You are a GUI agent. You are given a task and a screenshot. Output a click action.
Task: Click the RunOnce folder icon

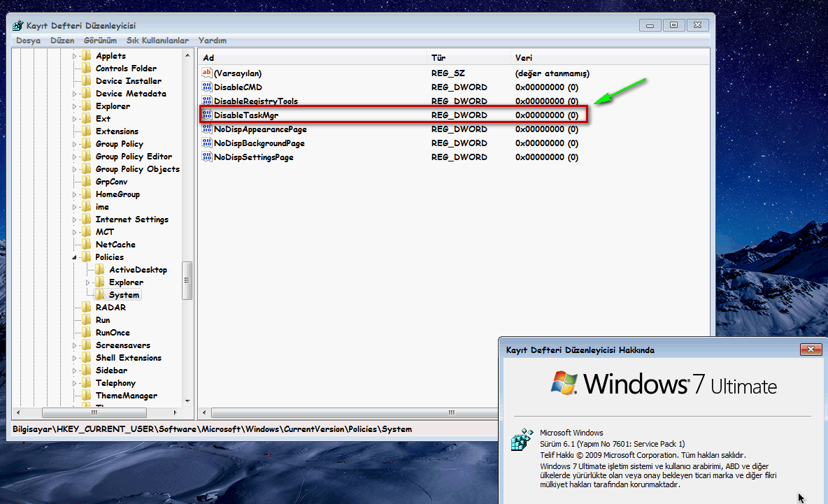pos(87,333)
